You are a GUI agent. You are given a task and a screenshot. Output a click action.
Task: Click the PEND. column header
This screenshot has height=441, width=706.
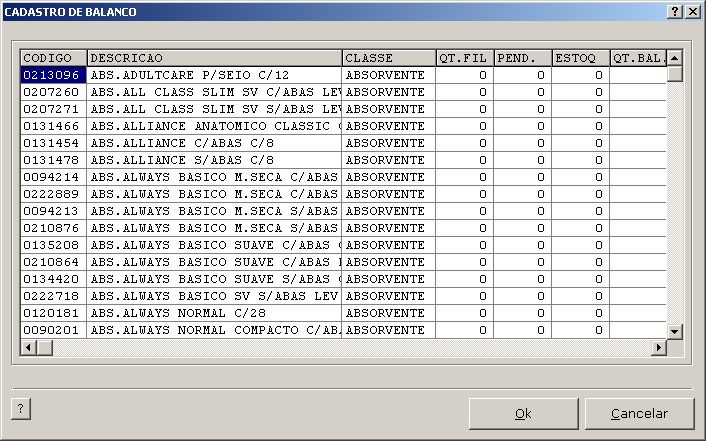point(523,58)
